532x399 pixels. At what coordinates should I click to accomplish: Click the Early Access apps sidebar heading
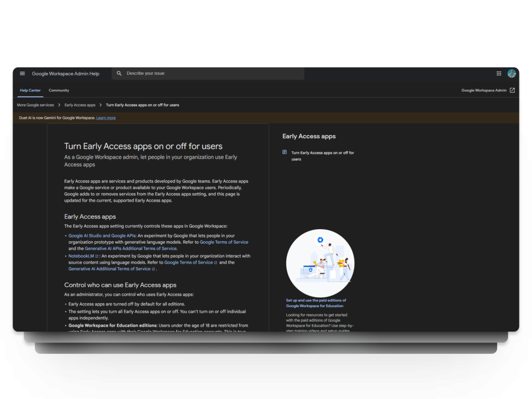(309, 137)
